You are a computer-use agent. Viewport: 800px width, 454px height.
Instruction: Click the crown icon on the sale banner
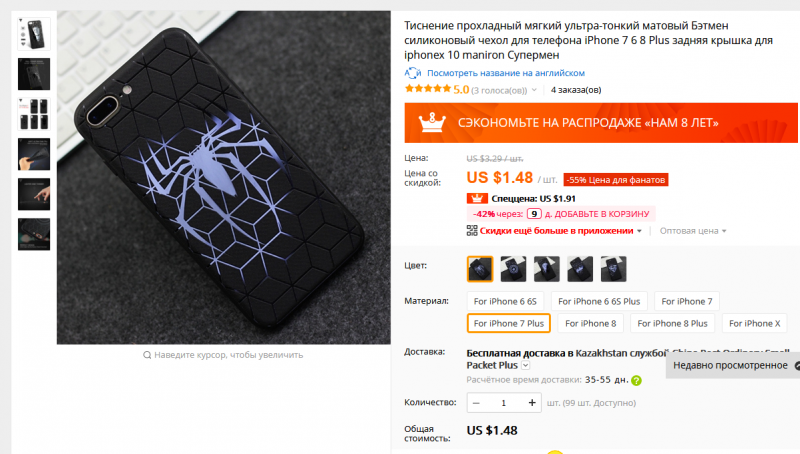(x=432, y=123)
